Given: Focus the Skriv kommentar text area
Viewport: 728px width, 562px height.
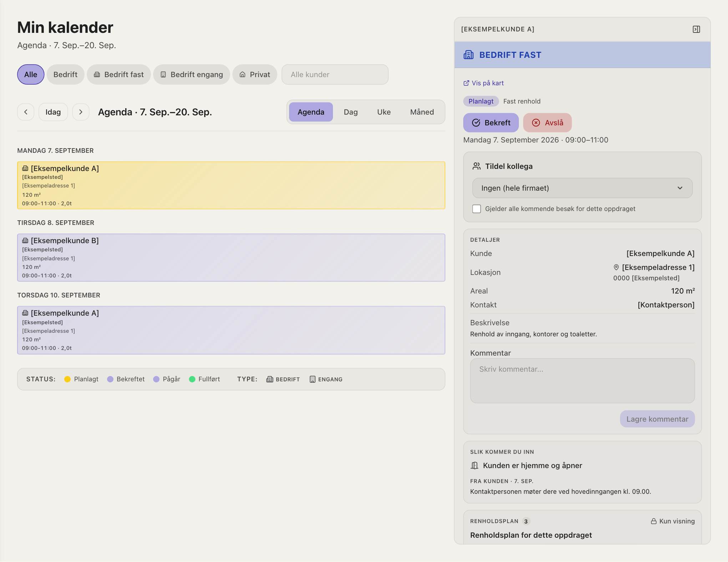Looking at the screenshot, I should 582,381.
